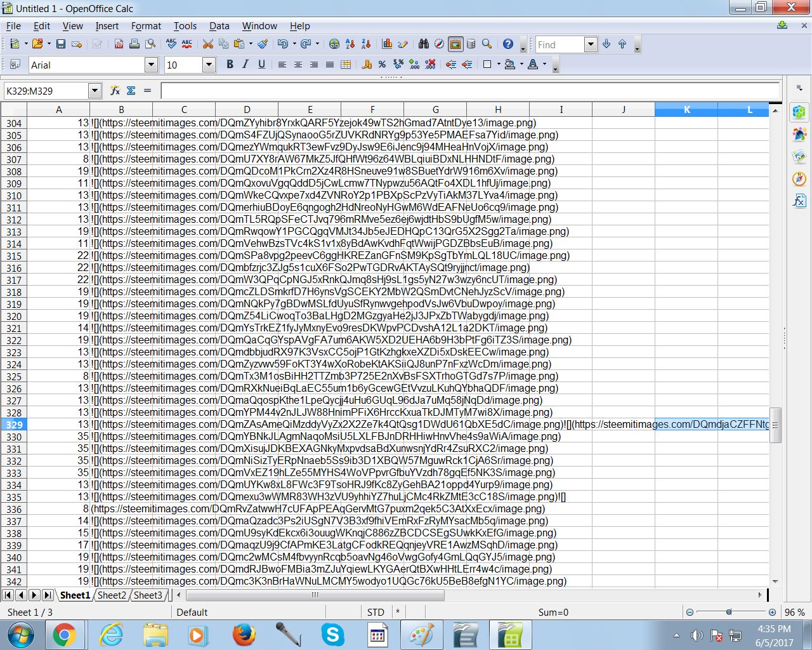Copy the selection using the toolbar icon
Viewport: 812px width, 650px height.
223,44
